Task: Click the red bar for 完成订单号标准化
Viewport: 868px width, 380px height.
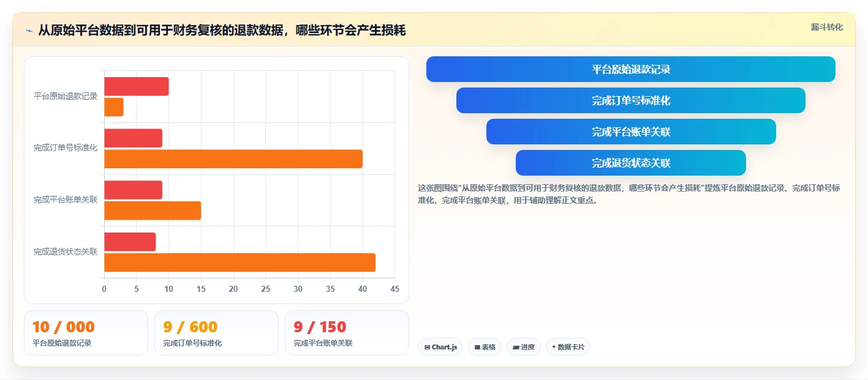Action: (134, 138)
